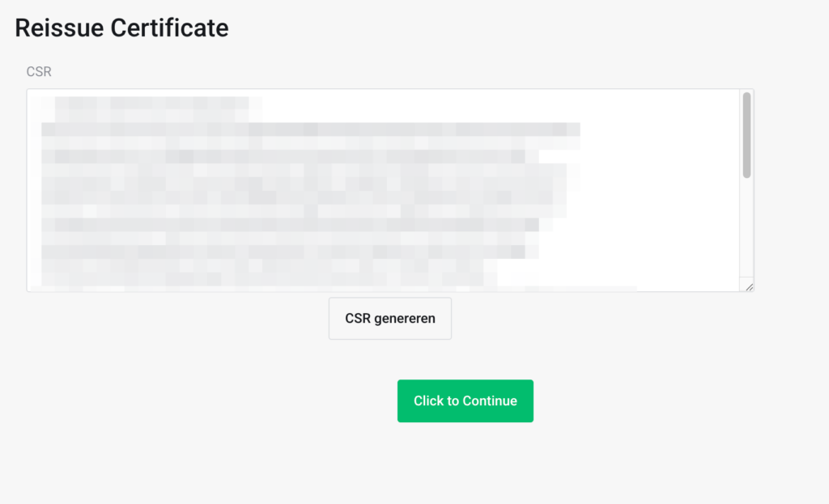This screenshot has width=829, height=504.
Task: Select the vertical scrollbar handle in CSR box
Action: [x=746, y=134]
